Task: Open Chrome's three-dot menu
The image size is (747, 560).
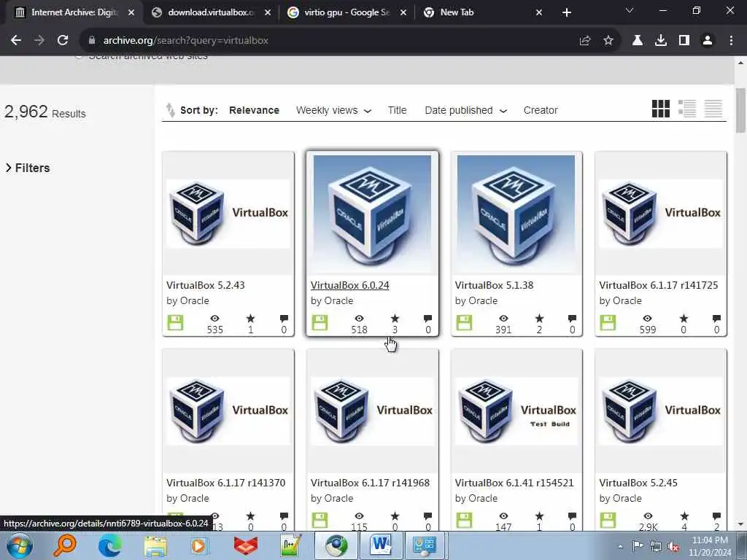Action: point(731,41)
